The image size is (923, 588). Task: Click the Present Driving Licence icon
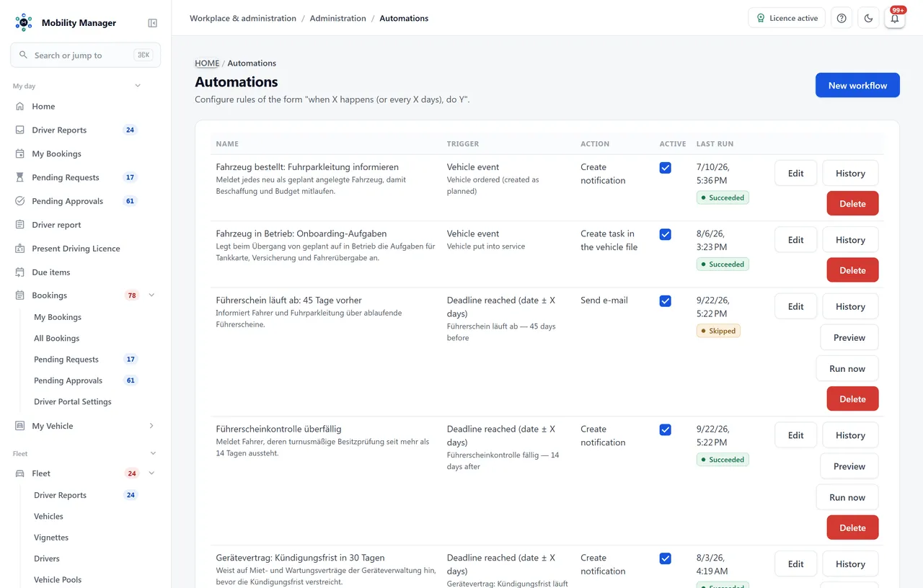[x=20, y=249]
